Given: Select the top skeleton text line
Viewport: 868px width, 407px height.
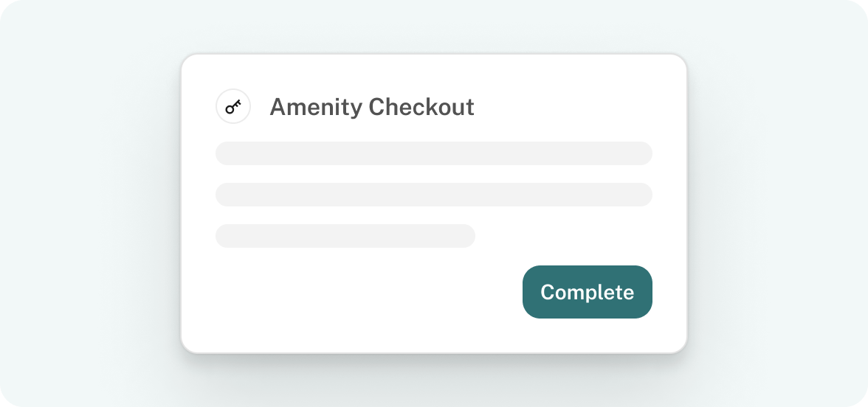Looking at the screenshot, I should tap(434, 153).
